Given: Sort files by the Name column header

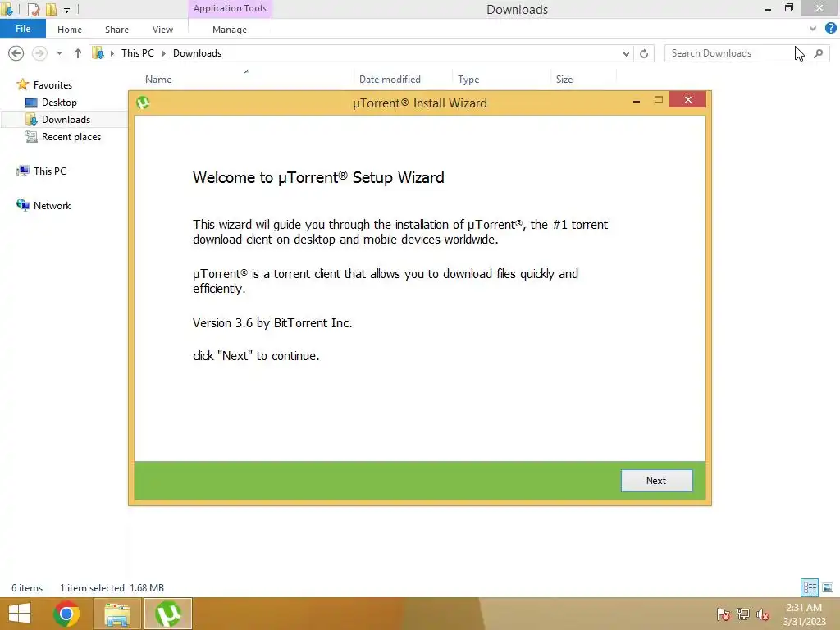Looking at the screenshot, I should tap(158, 80).
